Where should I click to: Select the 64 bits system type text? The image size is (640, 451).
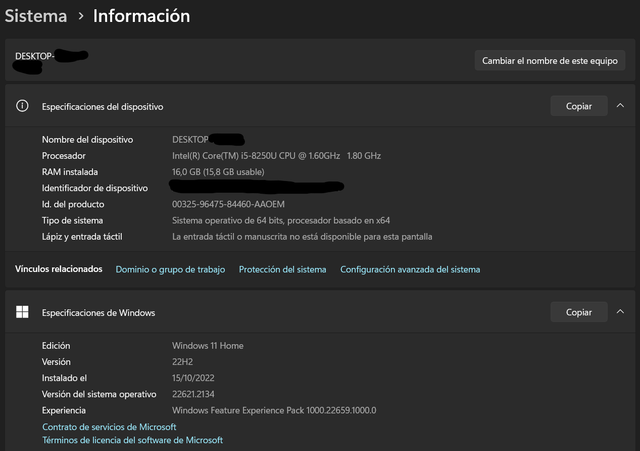pos(281,221)
